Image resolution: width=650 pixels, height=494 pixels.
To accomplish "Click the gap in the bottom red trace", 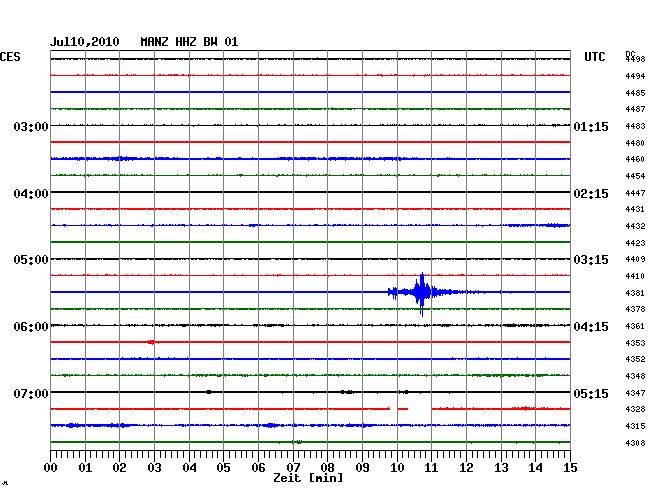I will (421, 409).
